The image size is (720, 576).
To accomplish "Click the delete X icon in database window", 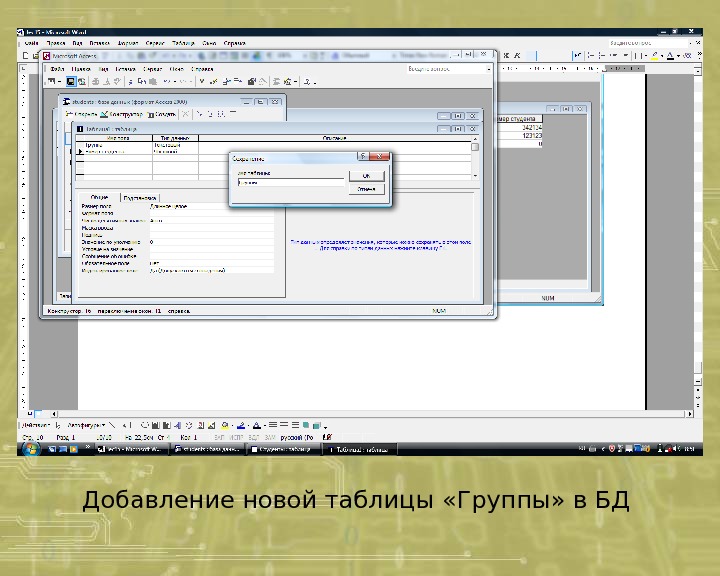I will click(x=186, y=114).
